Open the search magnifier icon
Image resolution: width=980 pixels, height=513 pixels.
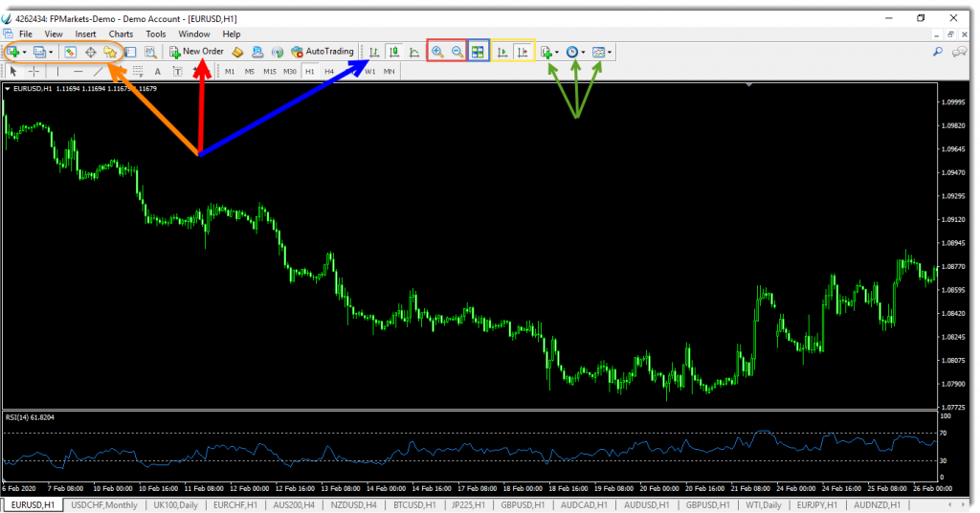click(x=938, y=52)
